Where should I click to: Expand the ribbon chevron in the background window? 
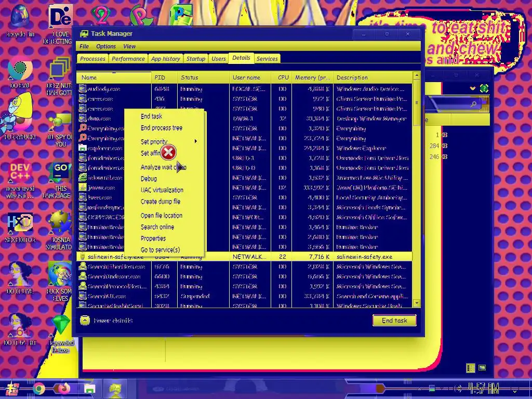click(473, 88)
